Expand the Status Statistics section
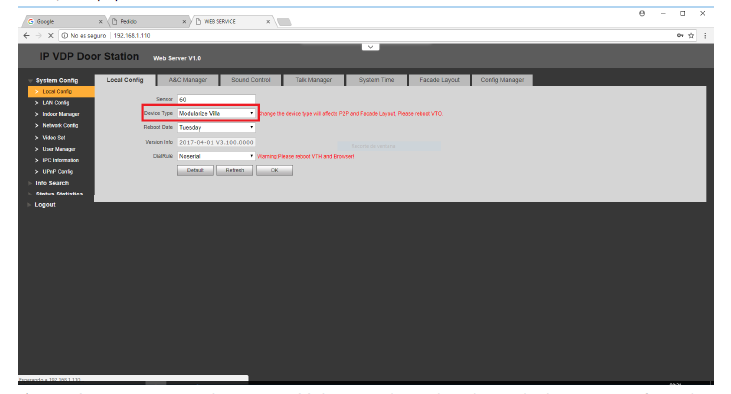This screenshot has width=731, height=394. (x=59, y=194)
